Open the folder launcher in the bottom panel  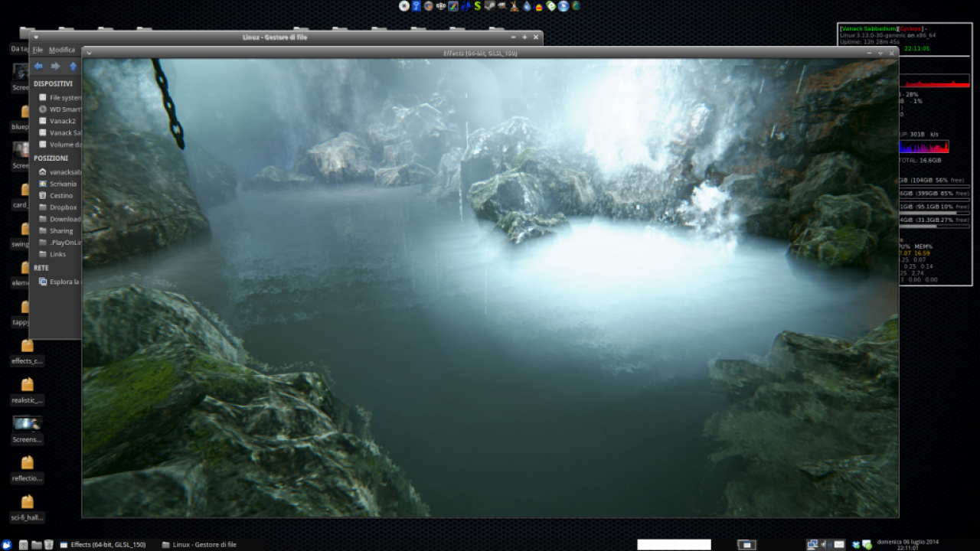click(36, 545)
